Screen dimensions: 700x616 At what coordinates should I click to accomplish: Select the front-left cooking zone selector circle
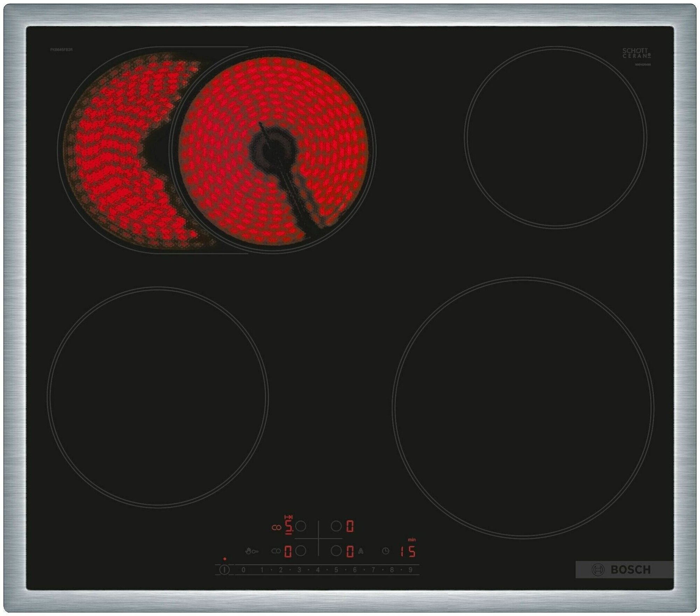pos(301,551)
